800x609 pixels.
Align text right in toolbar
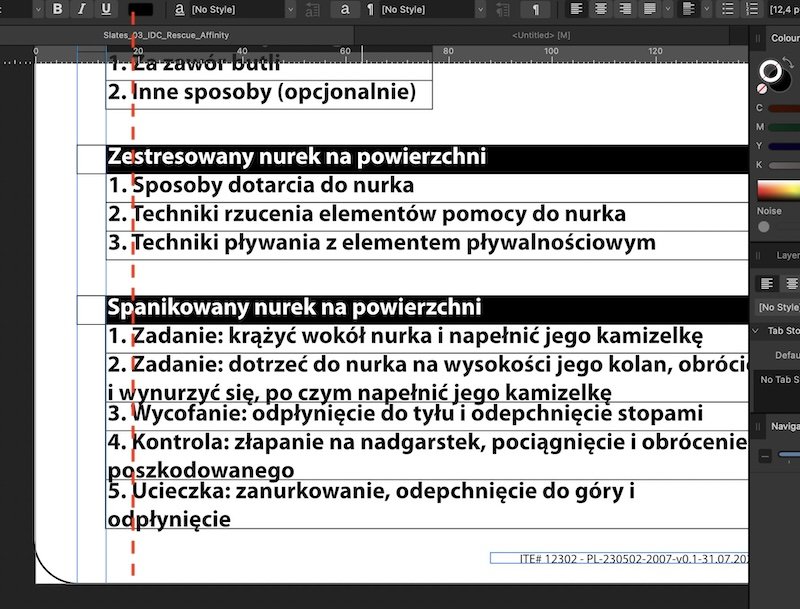(x=625, y=9)
